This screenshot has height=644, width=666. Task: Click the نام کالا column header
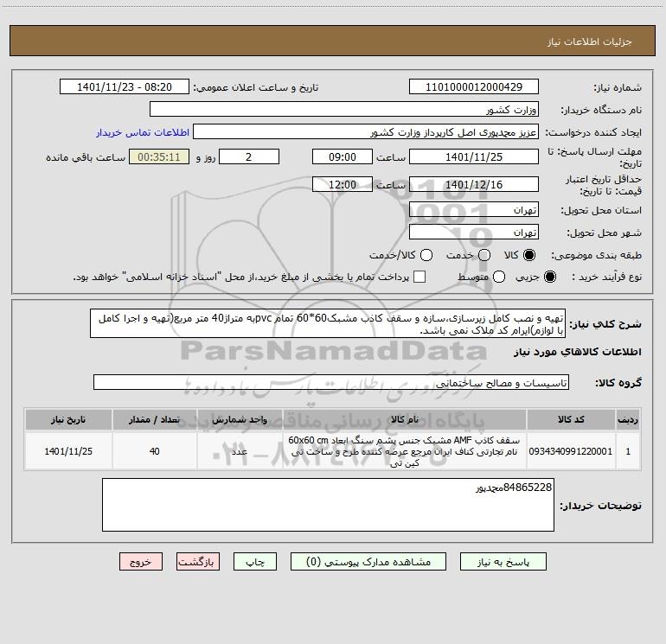405,419
